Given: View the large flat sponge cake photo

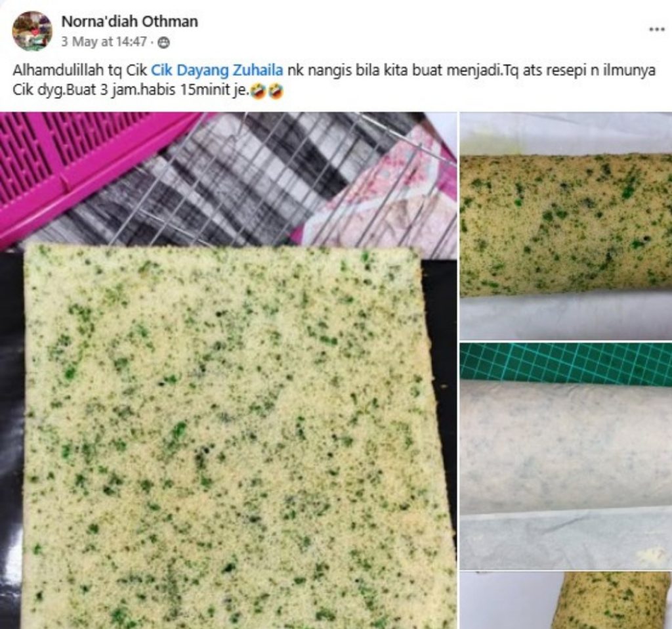Looking at the screenshot, I should coord(228,370).
